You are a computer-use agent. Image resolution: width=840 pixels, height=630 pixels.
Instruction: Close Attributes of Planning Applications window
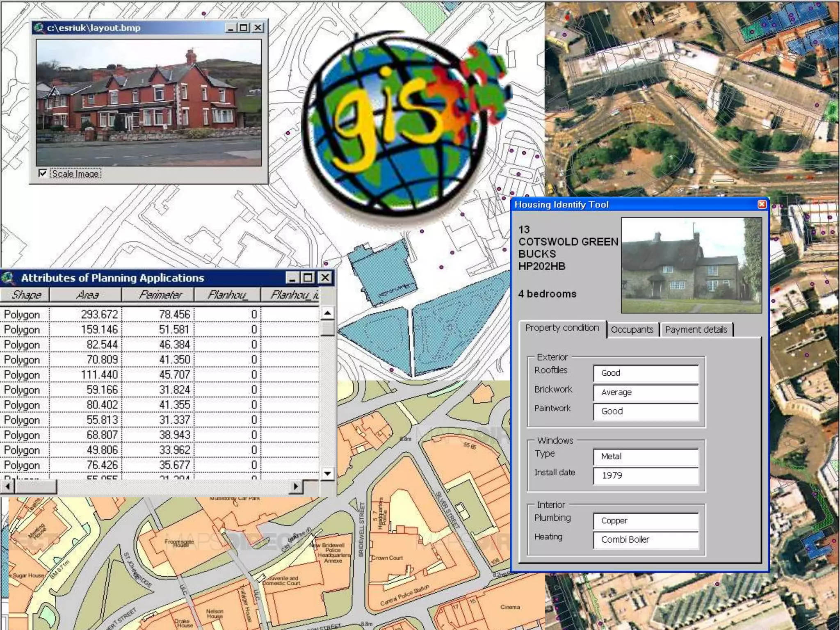[x=325, y=278]
